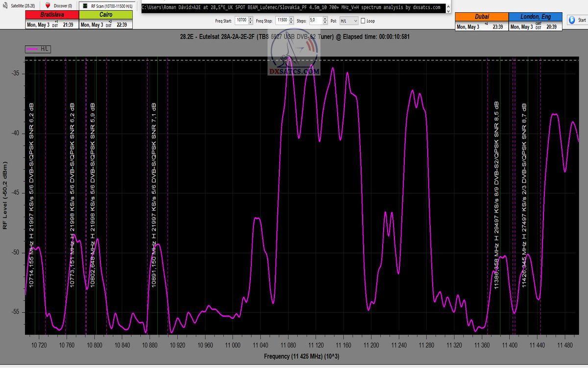Increase Freq Start with the up arrow

[250, 19]
